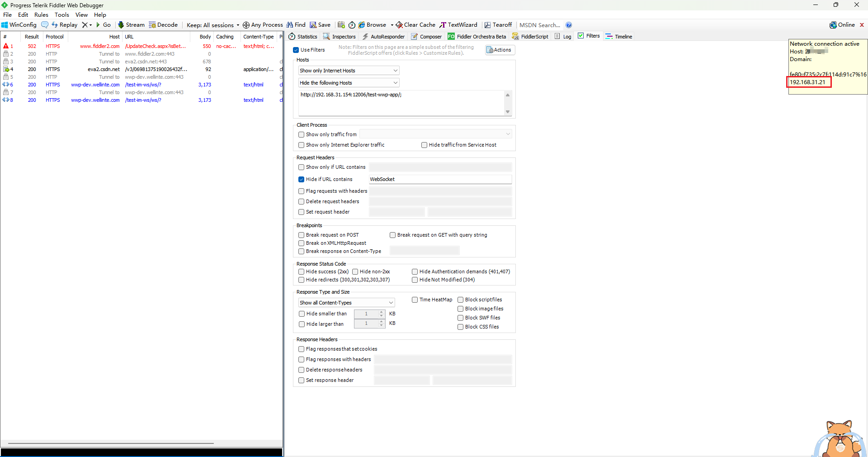Click the sessions list horizontal scrollbar
Screen dimensions: 868x457
pyautogui.click(x=111, y=443)
